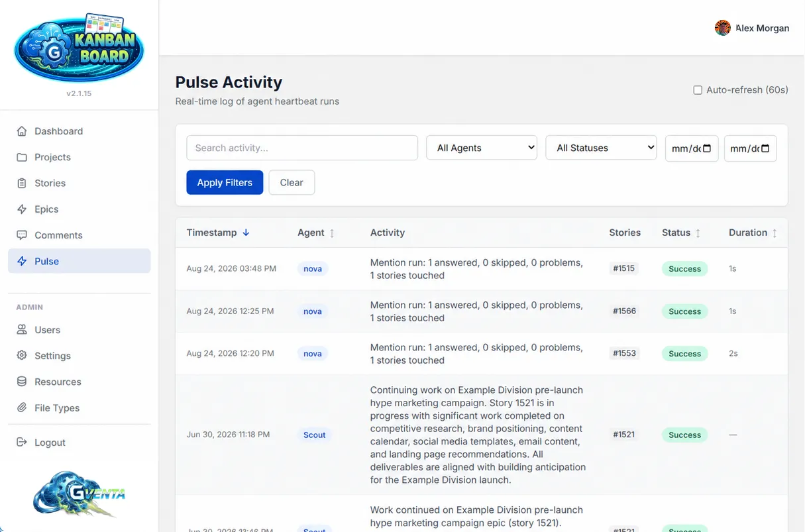Viewport: 805px width, 532px height.
Task: Click the Agent column sort icon
Action: click(332, 233)
